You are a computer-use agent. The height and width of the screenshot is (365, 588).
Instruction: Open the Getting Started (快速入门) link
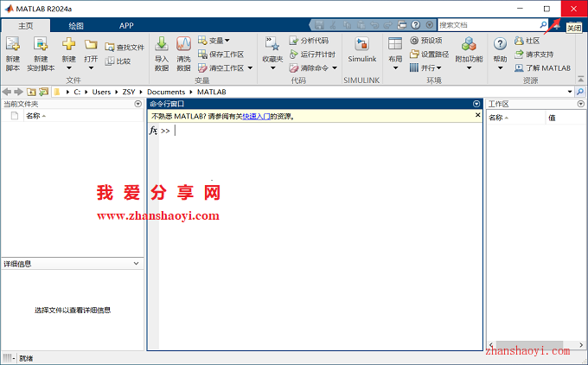(256, 116)
